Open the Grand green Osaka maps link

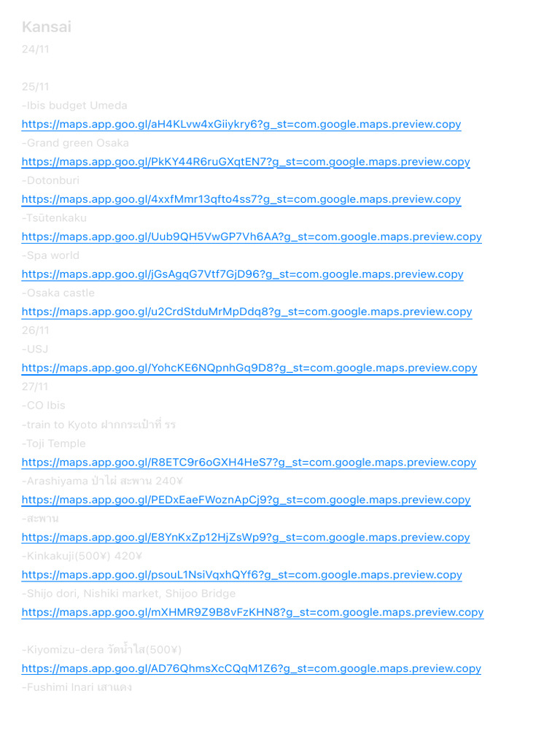click(x=246, y=162)
